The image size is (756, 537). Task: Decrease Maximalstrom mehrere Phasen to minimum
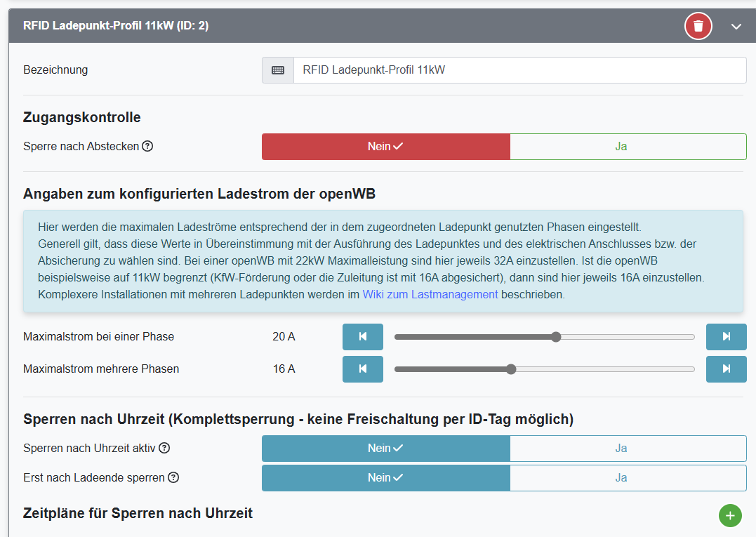(x=363, y=369)
